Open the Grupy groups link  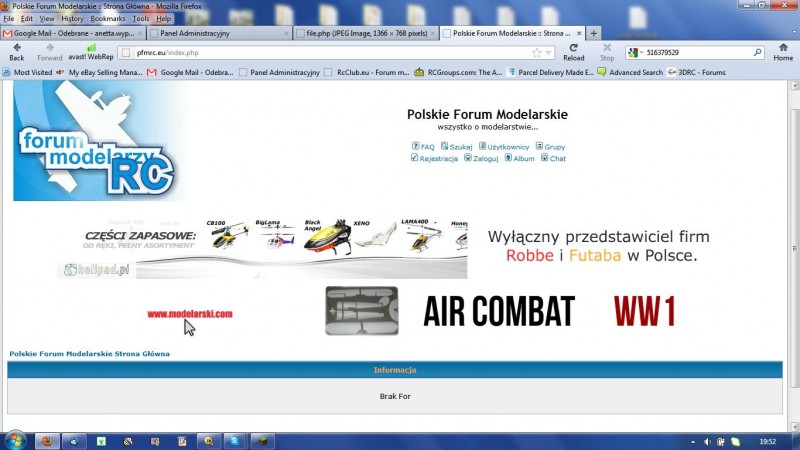[x=551, y=146]
